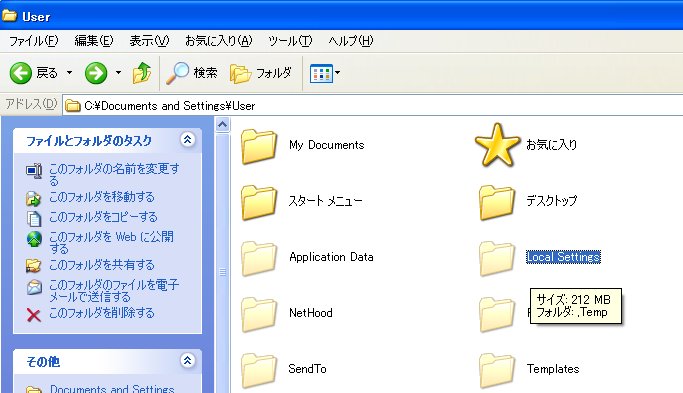Image resolution: width=683 pixels, height=393 pixels.
Task: Go up one folder level
Action: [x=142, y=73]
